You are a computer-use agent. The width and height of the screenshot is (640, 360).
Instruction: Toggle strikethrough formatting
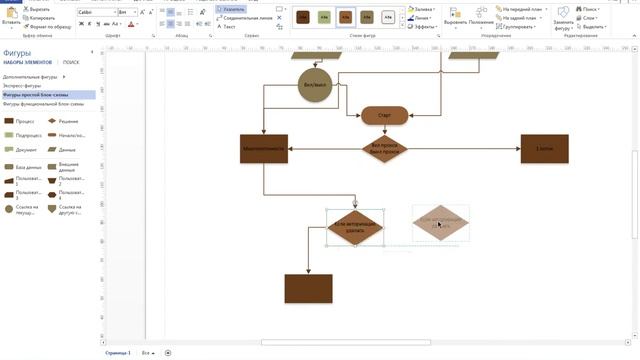point(107,24)
